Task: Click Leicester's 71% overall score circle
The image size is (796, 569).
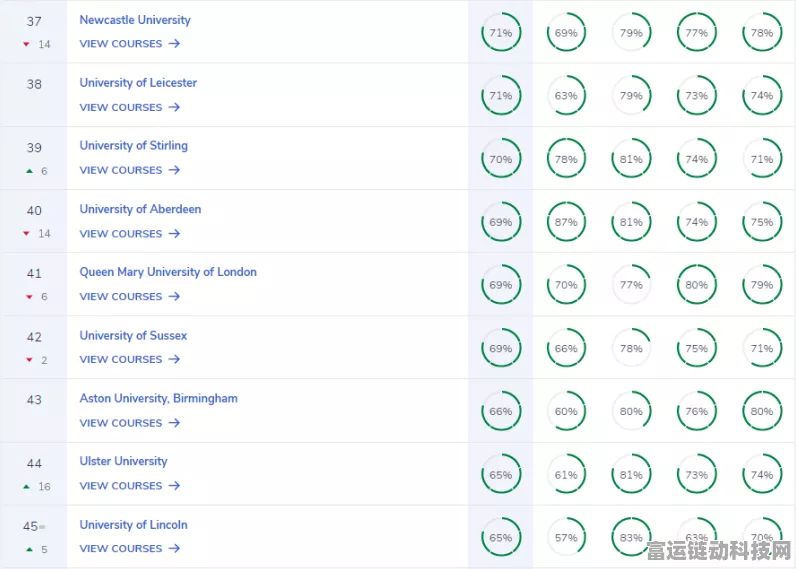Action: tap(501, 95)
